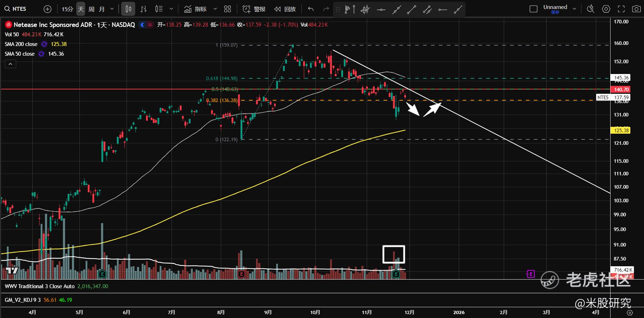
Task: Start 回放 bar replay
Action: (x=285, y=9)
